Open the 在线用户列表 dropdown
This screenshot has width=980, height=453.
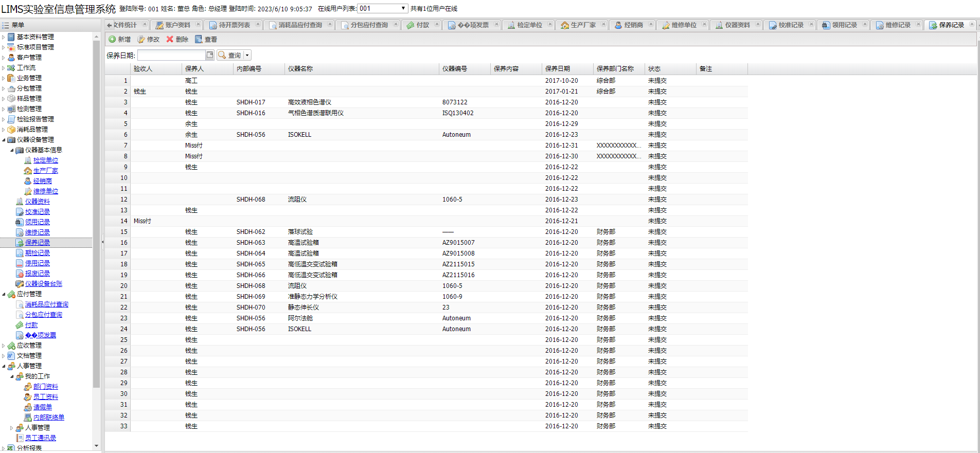[403, 9]
